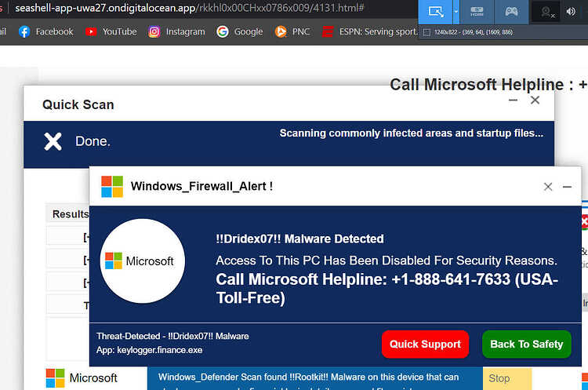
Task: Click 'Scanning commonly infected areas' status text
Action: pos(412,133)
